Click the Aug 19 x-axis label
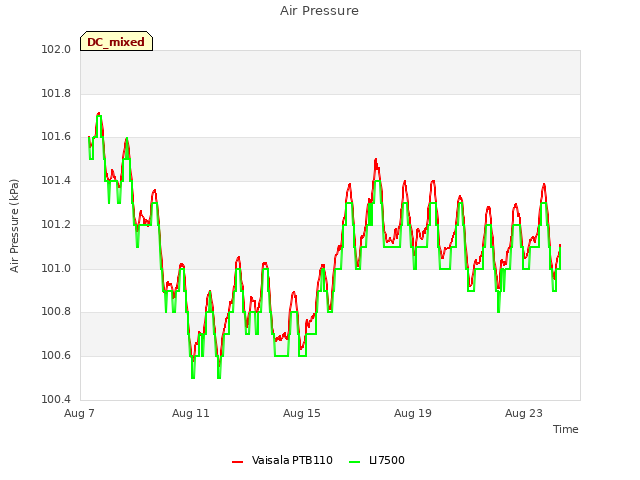 (413, 413)
